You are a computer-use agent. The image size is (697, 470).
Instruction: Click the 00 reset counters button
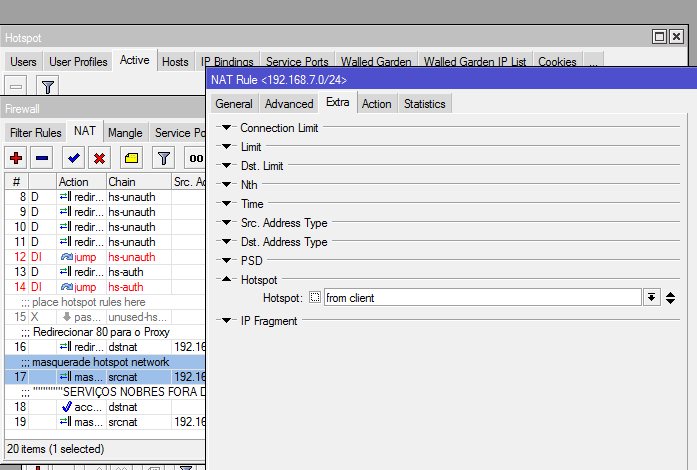(x=196, y=158)
